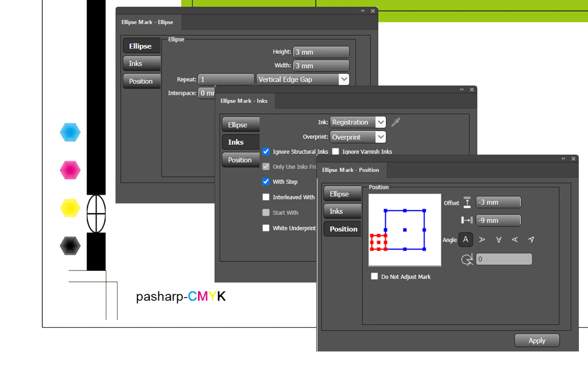The height and width of the screenshot is (368, 588).
Task: Click the horizontal offset icon
Action: click(467, 220)
